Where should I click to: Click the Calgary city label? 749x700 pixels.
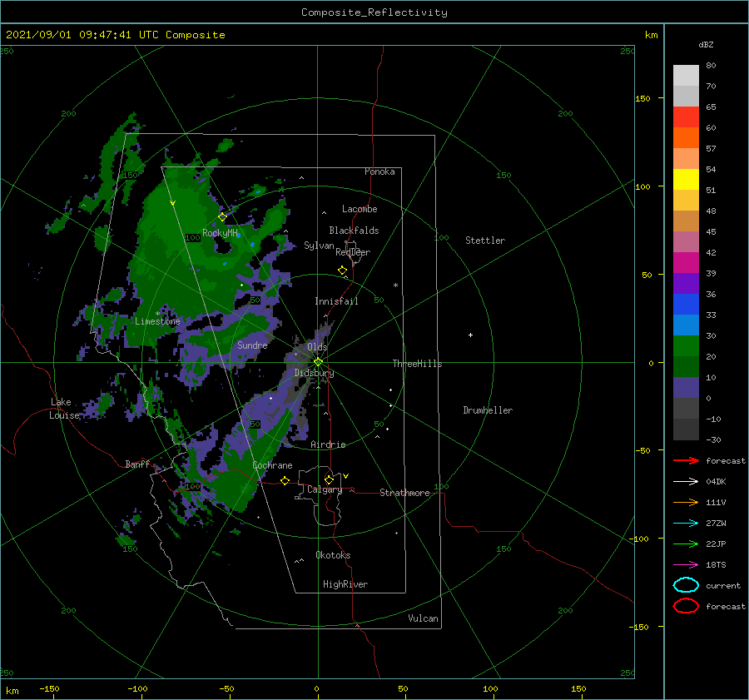(x=325, y=489)
